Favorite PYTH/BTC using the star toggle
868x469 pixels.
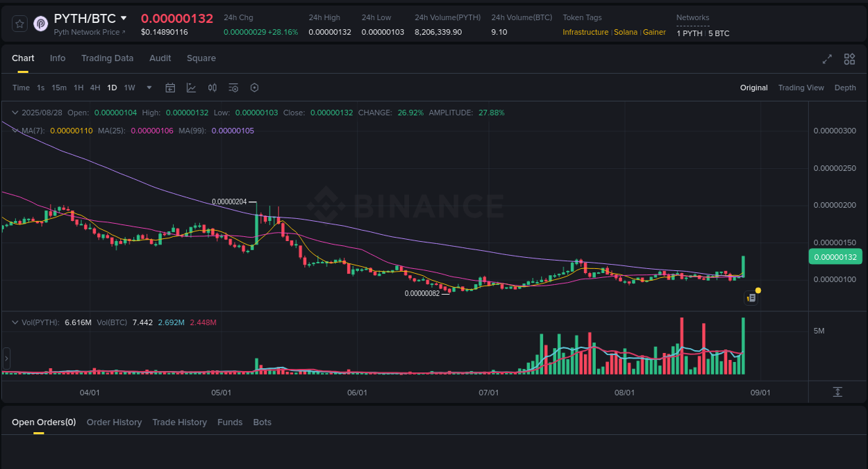point(19,23)
